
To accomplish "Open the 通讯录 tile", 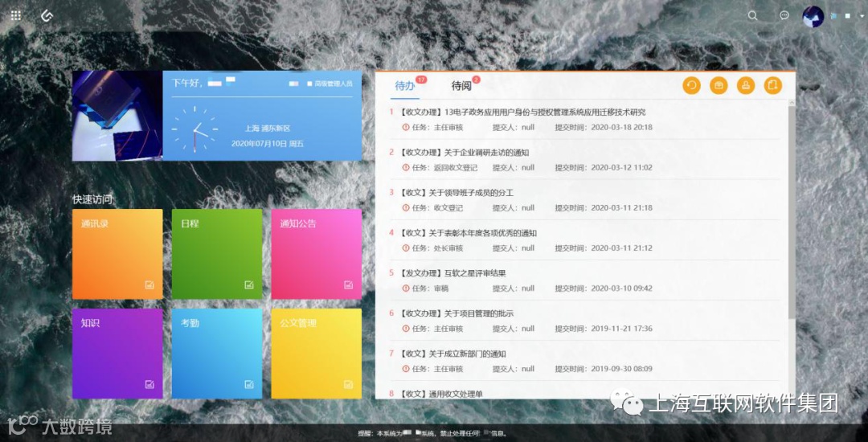I will point(117,254).
